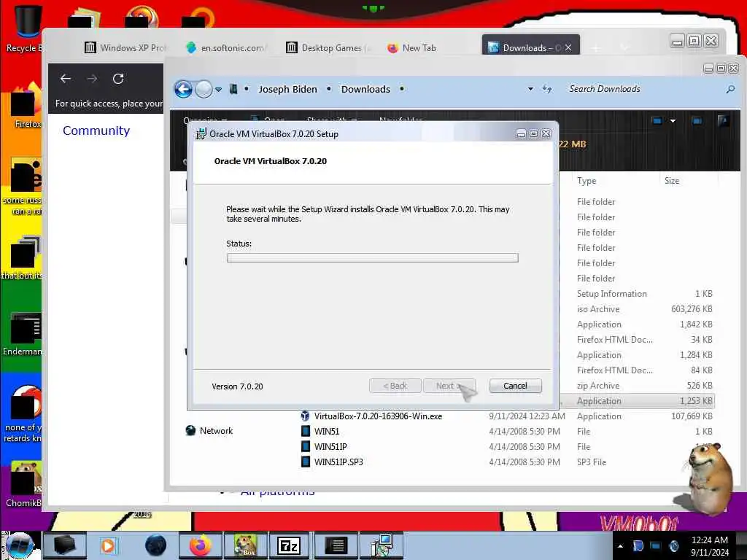Click the iso Archive 603,276 KB row

click(x=645, y=309)
